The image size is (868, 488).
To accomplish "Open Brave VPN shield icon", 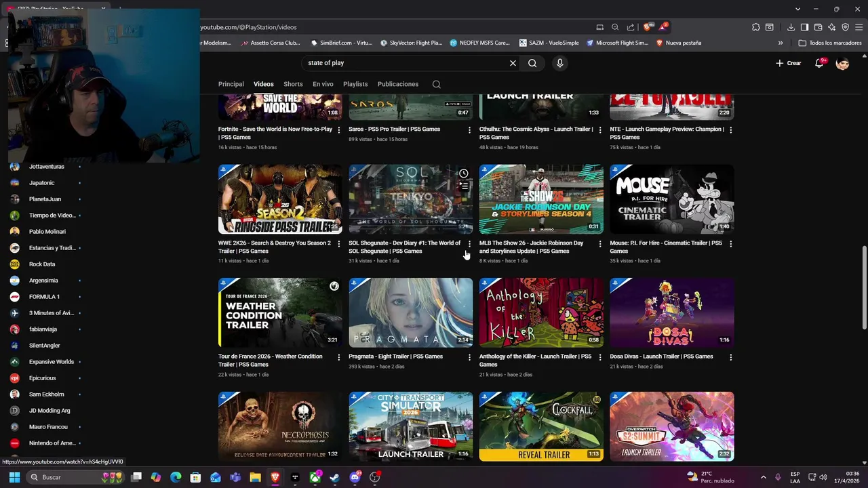I will click(x=846, y=27).
